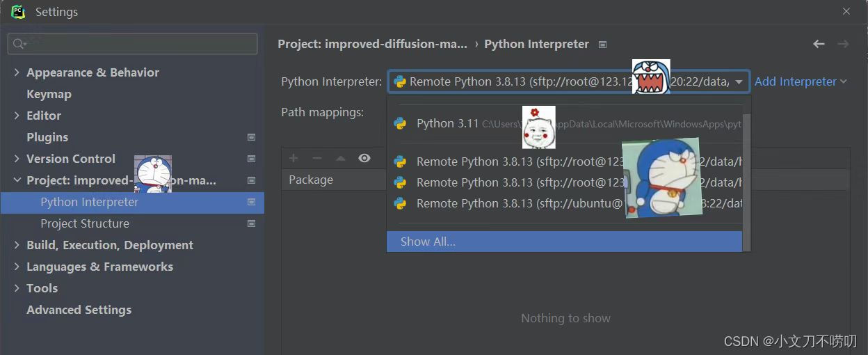868x355 pixels.
Task: Expand the Tools section
Action: (17, 288)
